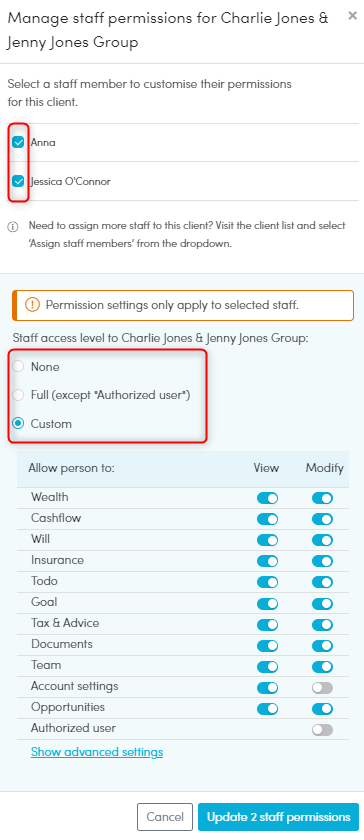Expand Show advanced settings
The width and height of the screenshot is (364, 840).
click(x=97, y=752)
